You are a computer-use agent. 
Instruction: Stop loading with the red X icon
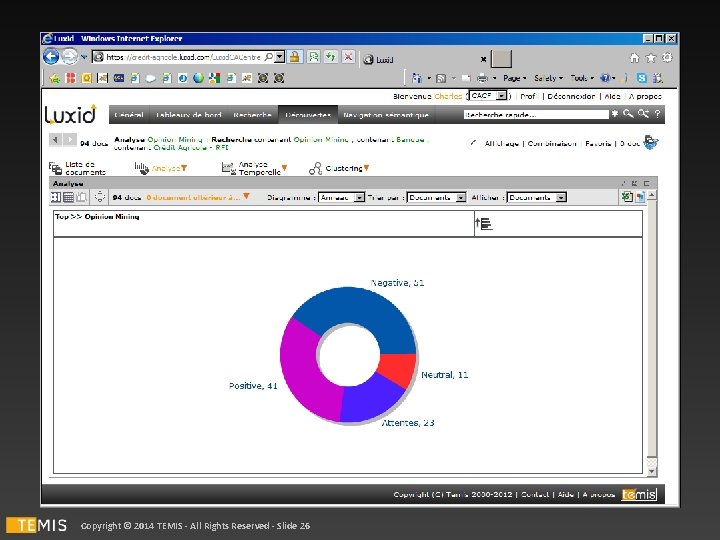pos(349,57)
